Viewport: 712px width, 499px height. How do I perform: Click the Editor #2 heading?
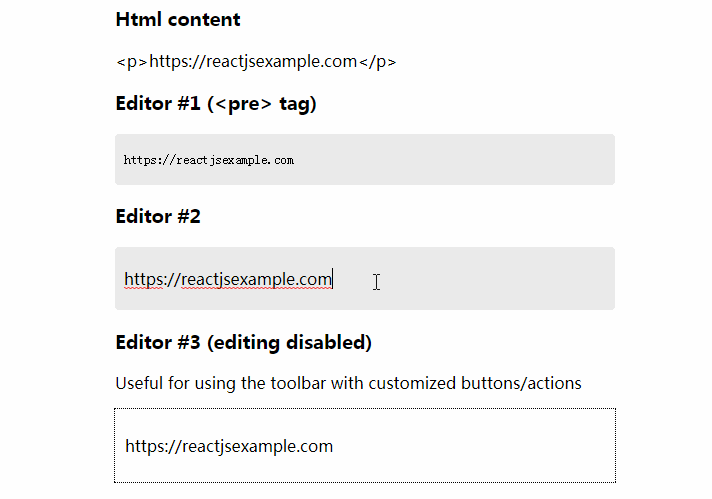(x=158, y=216)
